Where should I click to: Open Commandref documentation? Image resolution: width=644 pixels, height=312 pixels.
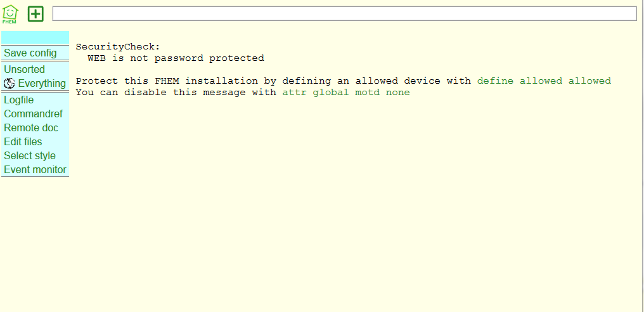pos(33,114)
